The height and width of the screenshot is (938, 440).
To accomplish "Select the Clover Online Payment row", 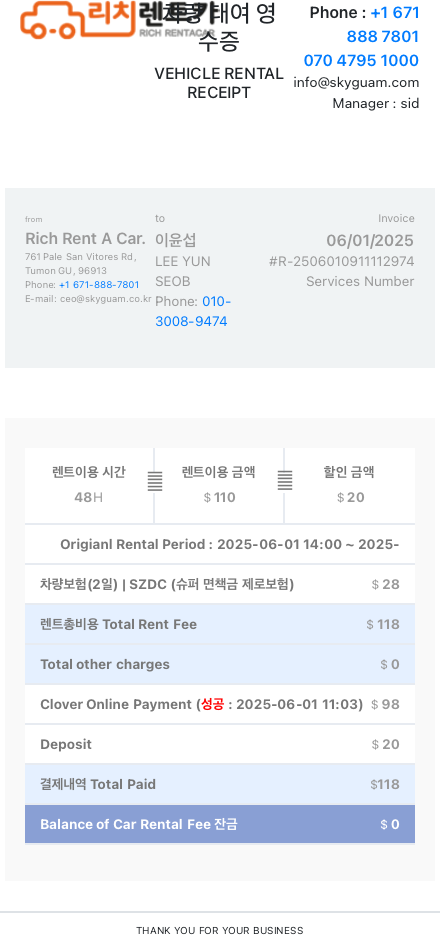I will [x=219, y=705].
